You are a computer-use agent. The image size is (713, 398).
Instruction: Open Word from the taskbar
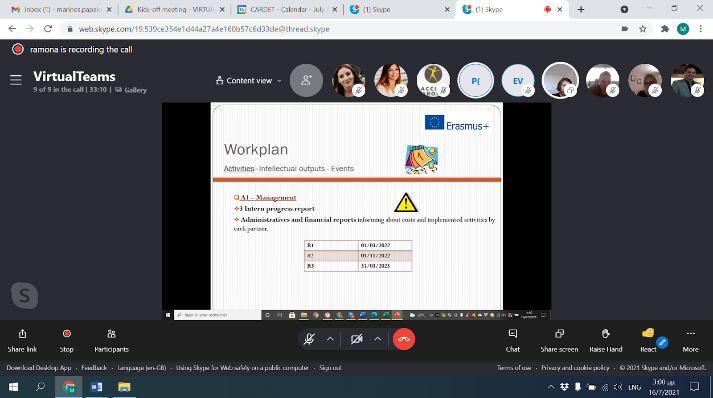(x=96, y=387)
